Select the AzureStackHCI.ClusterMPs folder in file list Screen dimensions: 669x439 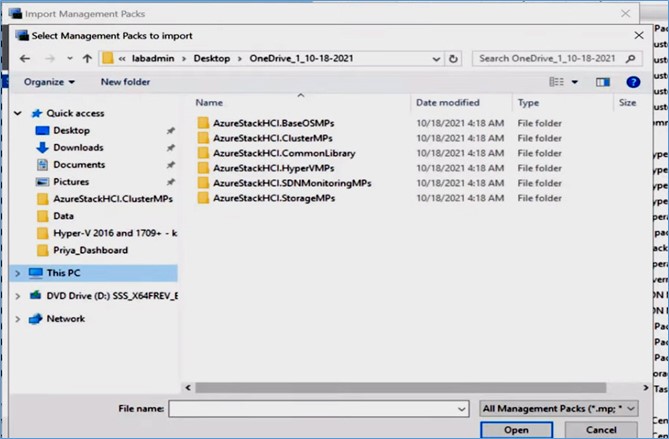coord(272,138)
